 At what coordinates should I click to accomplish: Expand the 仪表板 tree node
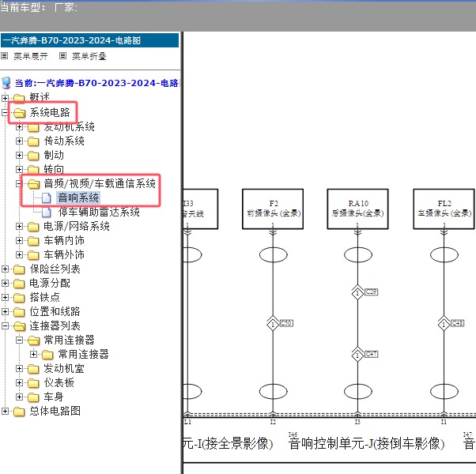tap(19, 383)
